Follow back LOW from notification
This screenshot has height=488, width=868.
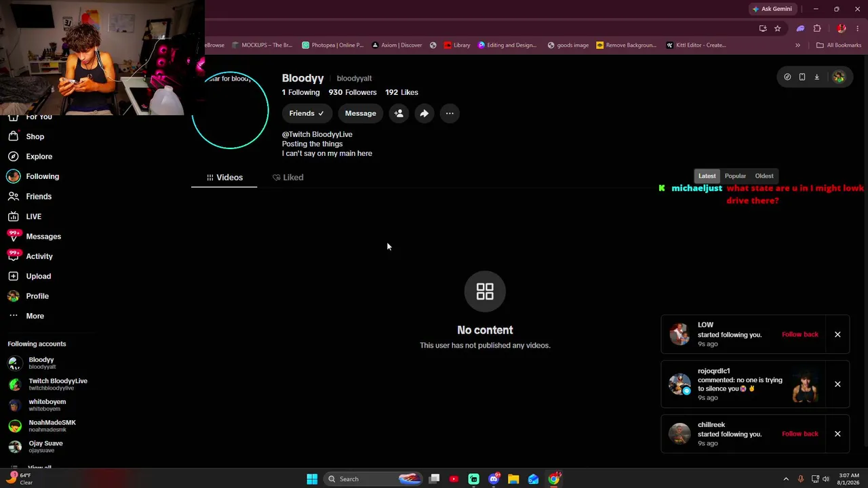pos(800,334)
